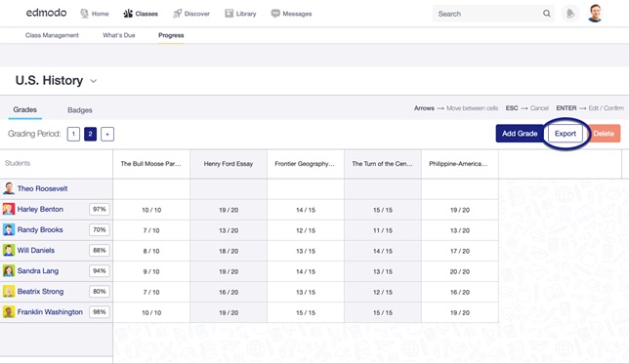The width and height of the screenshot is (629, 364).
Task: Click the search magnifier icon
Action: (547, 14)
